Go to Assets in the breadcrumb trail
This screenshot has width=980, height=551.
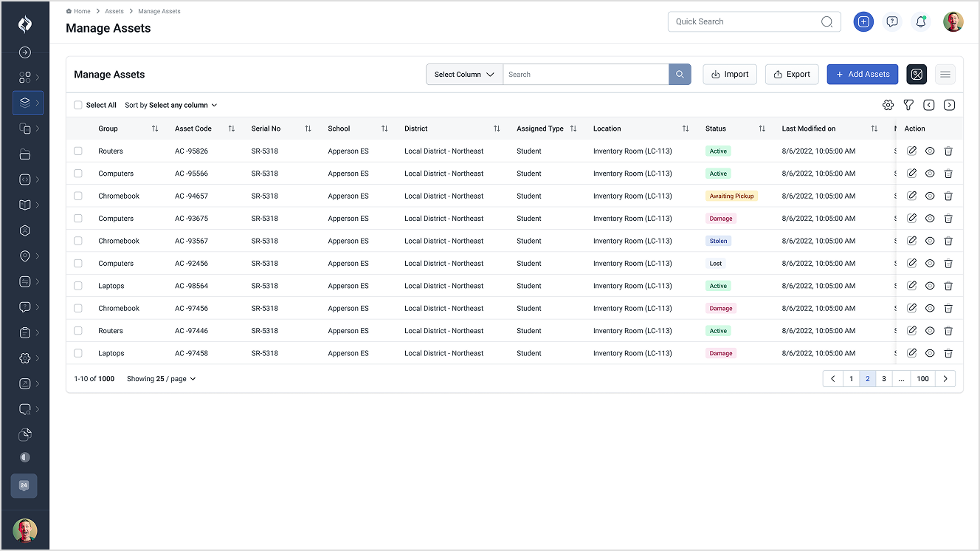114,10
